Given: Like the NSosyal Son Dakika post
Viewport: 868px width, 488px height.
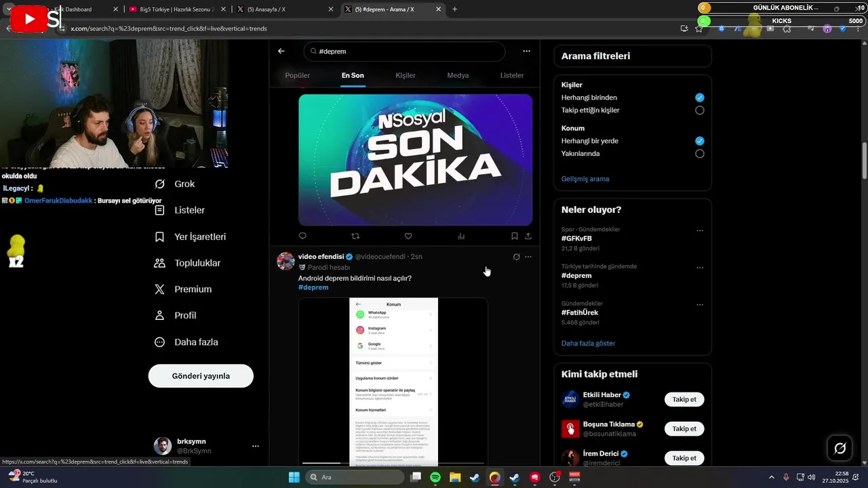Looking at the screenshot, I should pyautogui.click(x=408, y=236).
